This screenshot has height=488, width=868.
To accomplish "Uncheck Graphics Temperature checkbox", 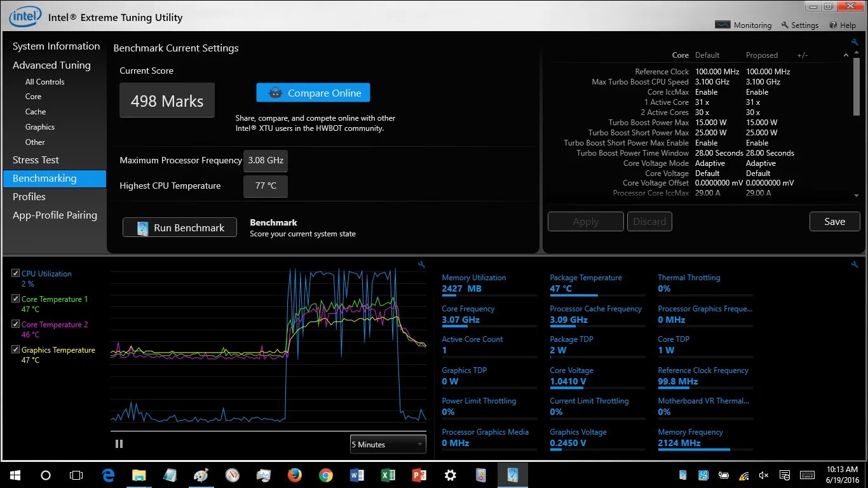I will [x=16, y=349].
